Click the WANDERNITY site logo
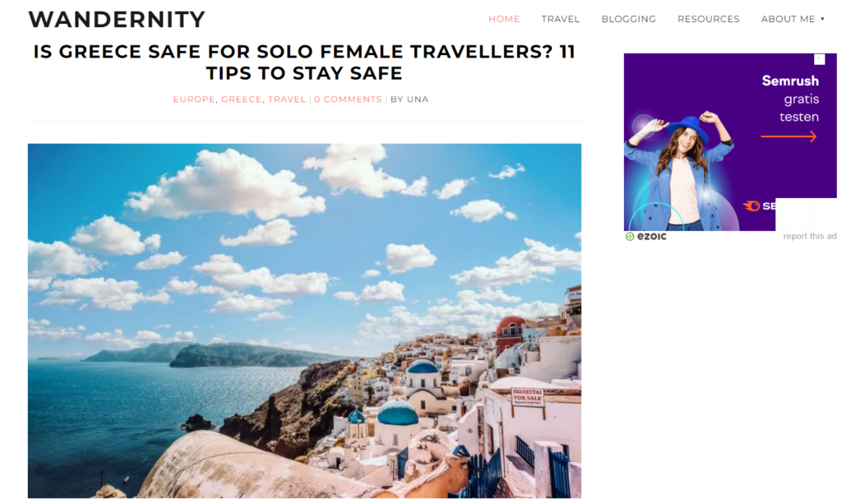The height and width of the screenshot is (504, 842). click(117, 20)
